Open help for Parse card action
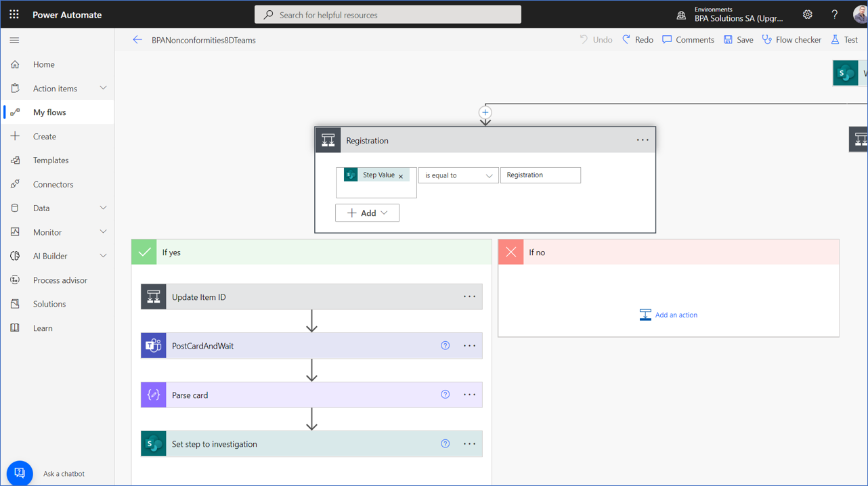This screenshot has width=868, height=486. [446, 395]
